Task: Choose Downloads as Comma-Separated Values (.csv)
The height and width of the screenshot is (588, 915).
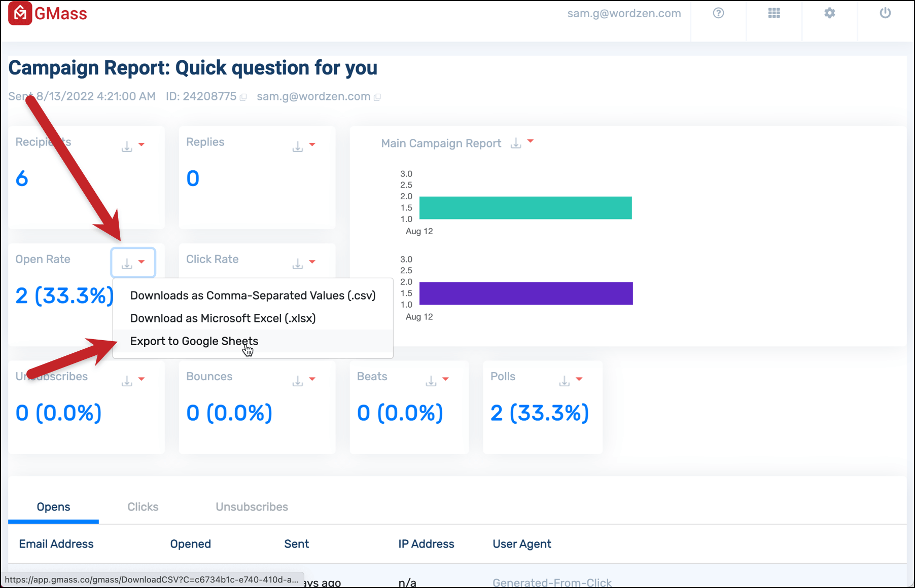Action: coord(253,296)
